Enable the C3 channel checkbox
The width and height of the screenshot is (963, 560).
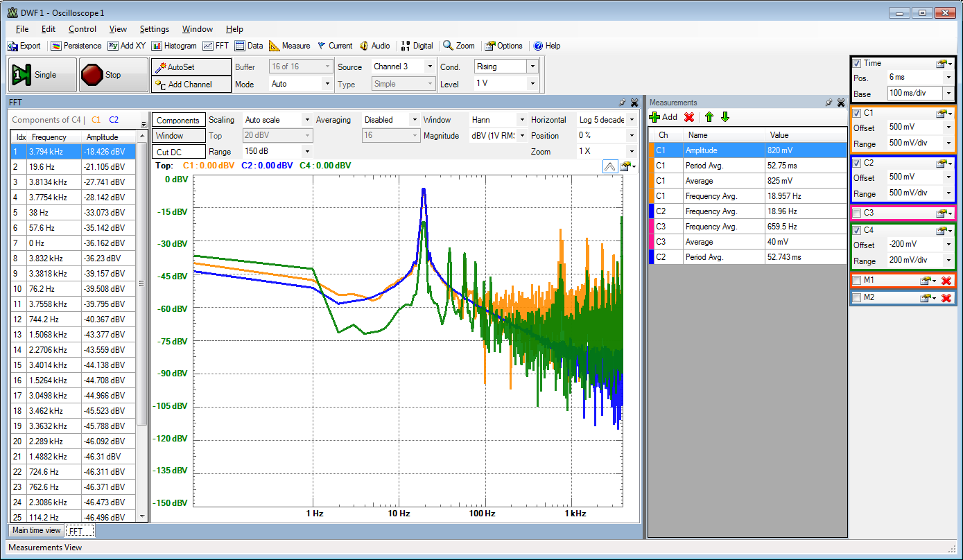(x=857, y=213)
